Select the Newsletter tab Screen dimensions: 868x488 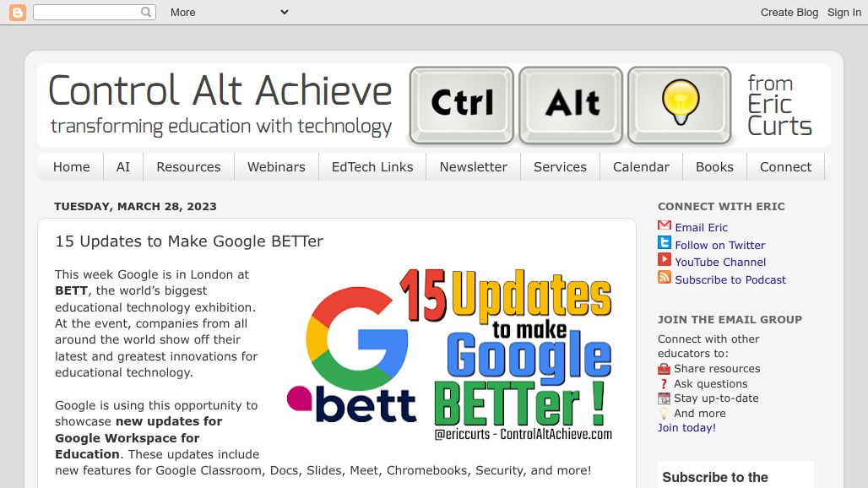[474, 167]
